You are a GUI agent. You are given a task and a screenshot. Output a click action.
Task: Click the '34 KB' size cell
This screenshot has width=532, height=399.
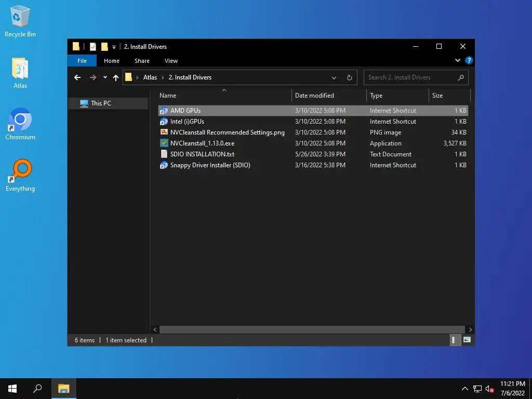pos(459,132)
